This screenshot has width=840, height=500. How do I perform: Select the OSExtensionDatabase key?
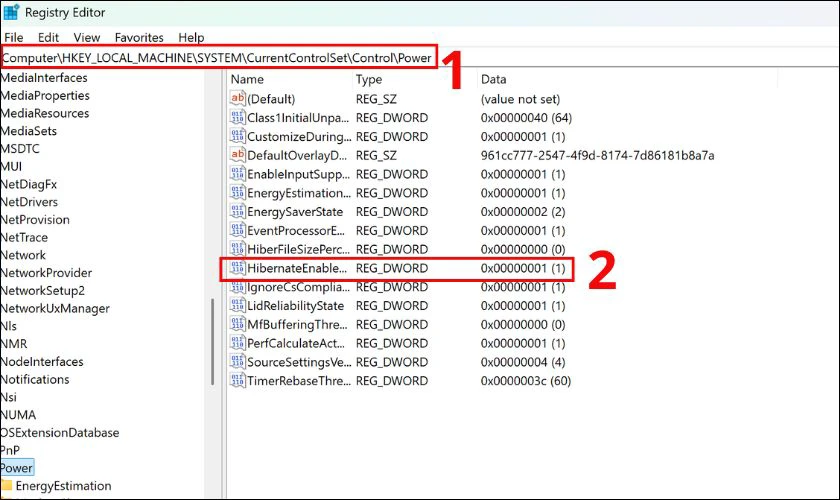59,432
